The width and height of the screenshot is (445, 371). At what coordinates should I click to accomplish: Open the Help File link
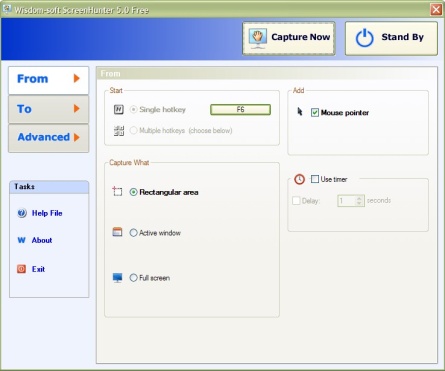click(x=47, y=213)
